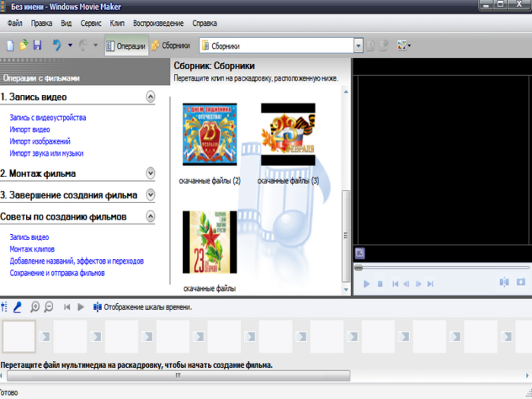Image resolution: width=532 pixels, height=399 pixels.
Task: Open the Сборники location combo box arrow
Action: (358, 46)
